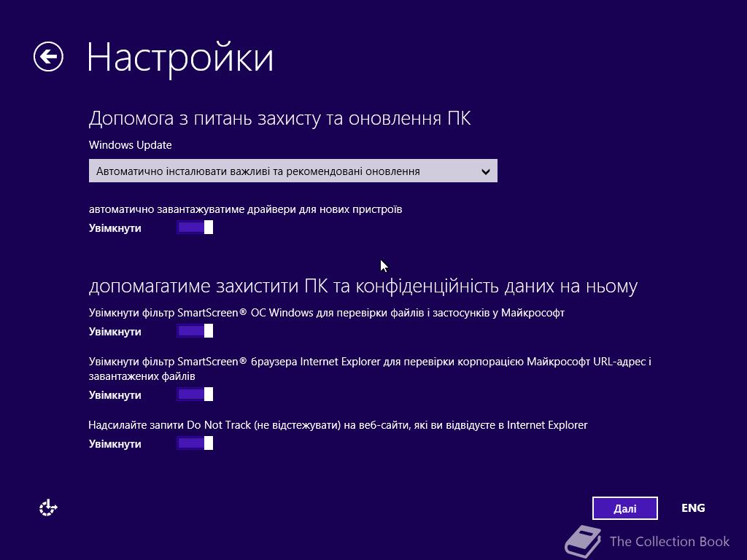Image resolution: width=747 pixels, height=560 pixels.
Task: Click the 'Настройки' page title
Action: click(x=180, y=58)
